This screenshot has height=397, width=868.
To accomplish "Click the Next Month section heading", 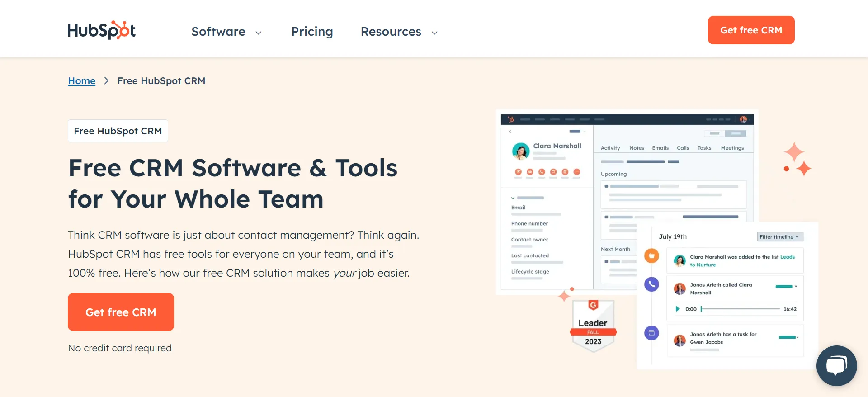I will pyautogui.click(x=615, y=249).
